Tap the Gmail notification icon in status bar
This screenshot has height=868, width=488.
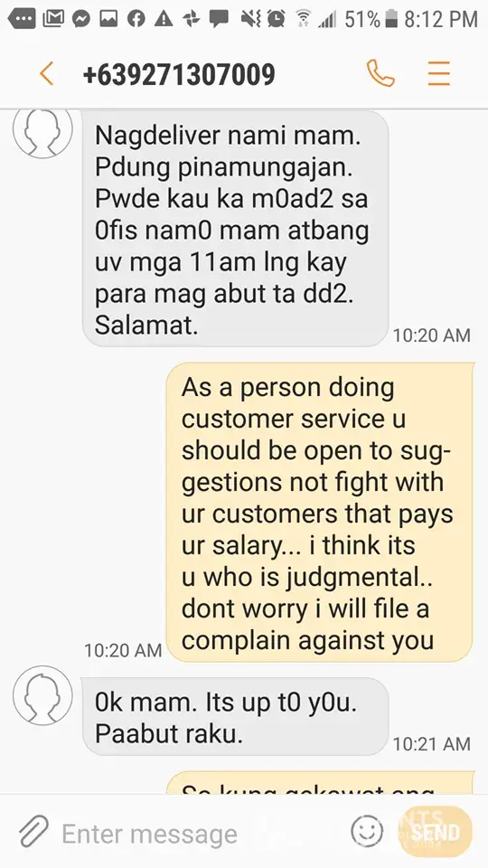(x=53, y=19)
